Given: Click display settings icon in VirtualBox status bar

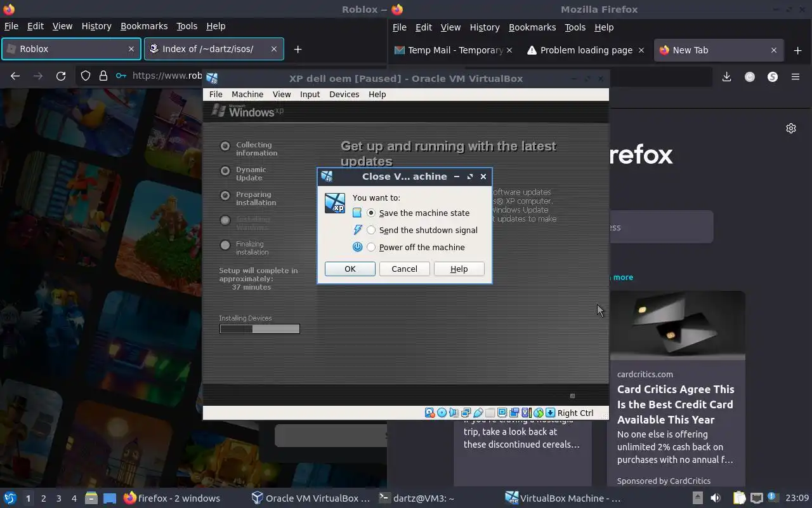Looking at the screenshot, I should tap(502, 413).
